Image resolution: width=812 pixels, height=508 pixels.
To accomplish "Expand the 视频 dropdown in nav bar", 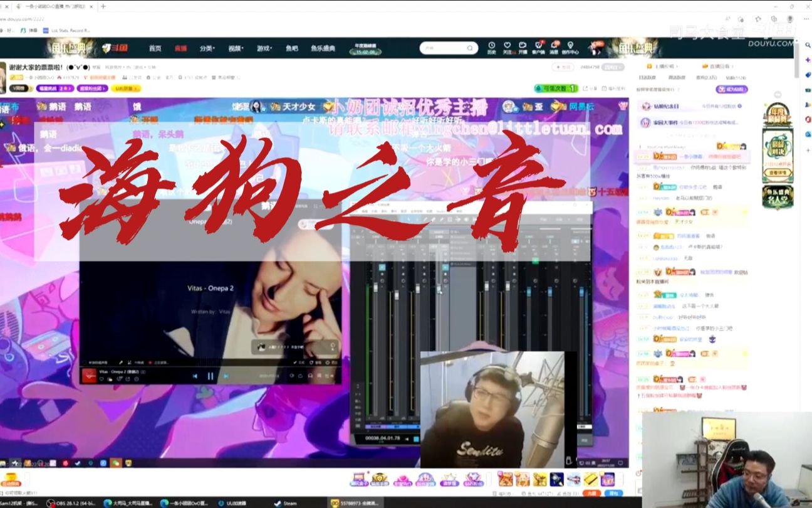I will (x=236, y=48).
